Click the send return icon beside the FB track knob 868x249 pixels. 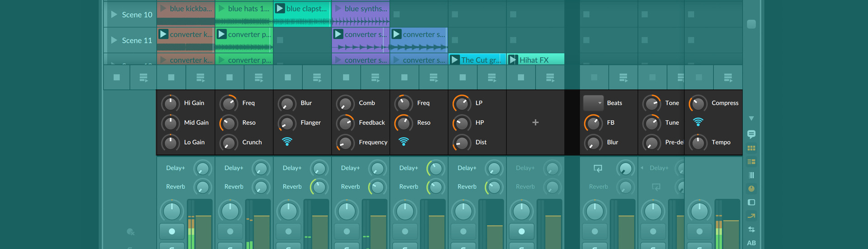click(598, 168)
